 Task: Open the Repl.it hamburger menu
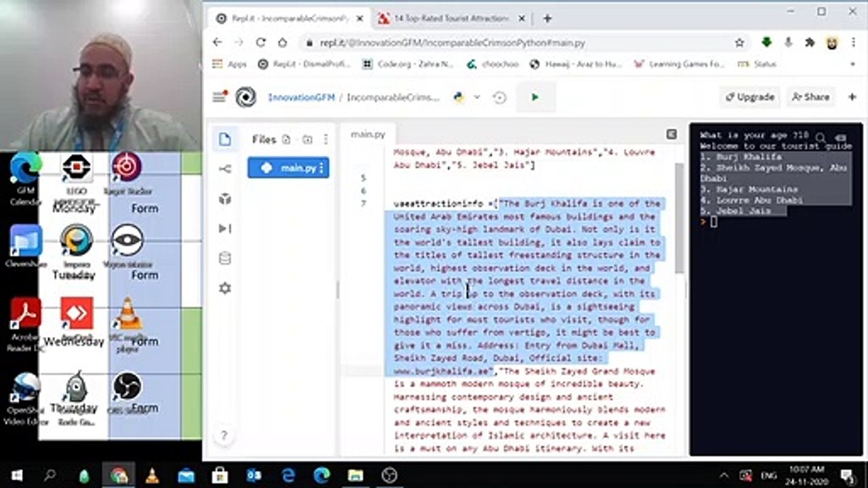pyautogui.click(x=218, y=97)
